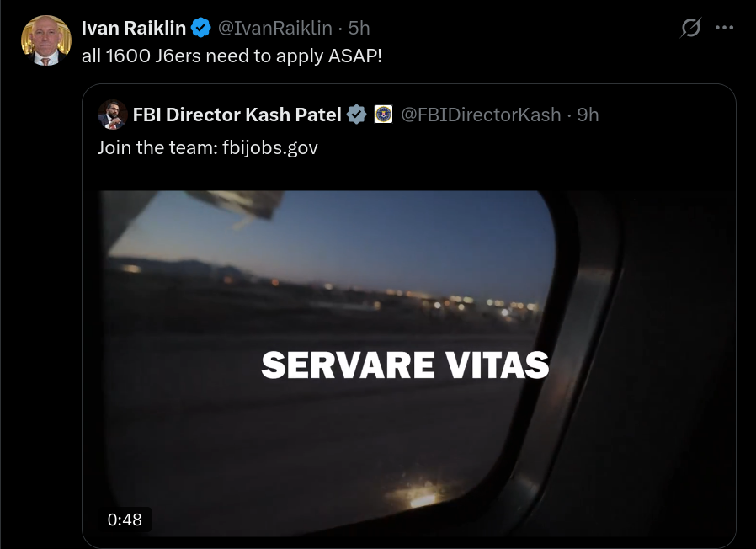The height and width of the screenshot is (549, 756).
Task: Open the 5h timestamp of the post
Action: click(x=359, y=28)
